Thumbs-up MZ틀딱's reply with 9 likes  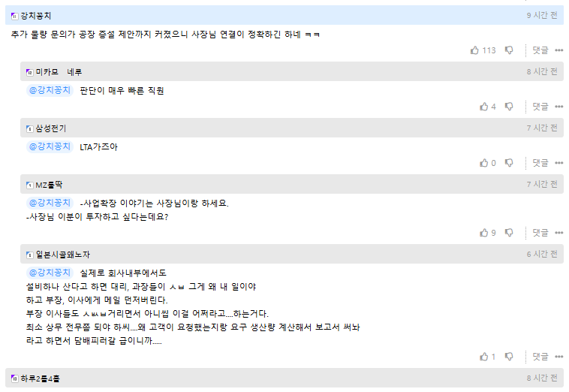pos(483,233)
